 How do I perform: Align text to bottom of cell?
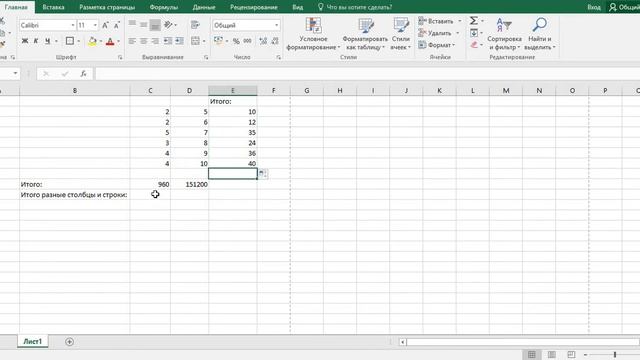point(155,25)
